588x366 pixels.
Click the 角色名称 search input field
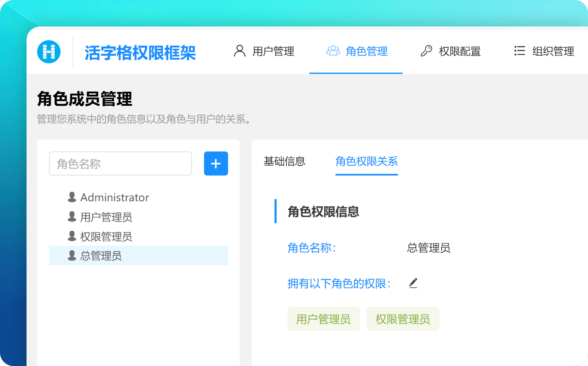click(x=120, y=163)
